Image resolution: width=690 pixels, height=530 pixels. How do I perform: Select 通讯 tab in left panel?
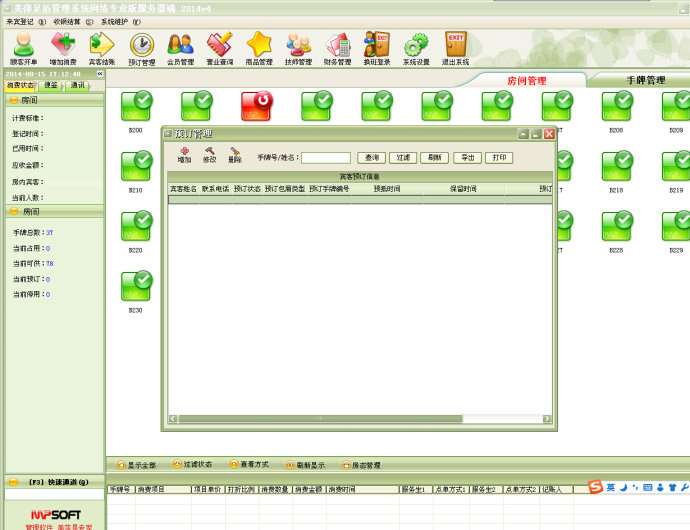click(x=77, y=85)
